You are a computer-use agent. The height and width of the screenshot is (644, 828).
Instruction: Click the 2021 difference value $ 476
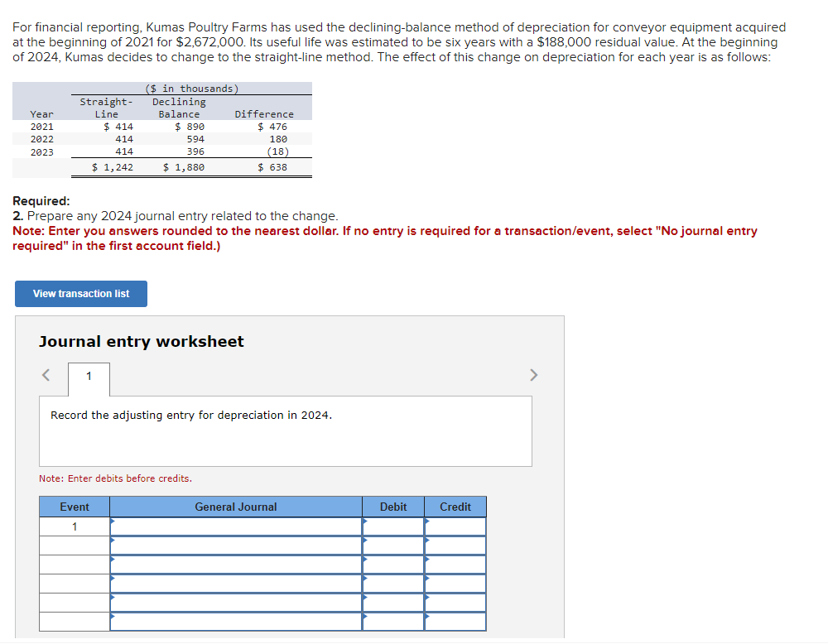coord(272,127)
